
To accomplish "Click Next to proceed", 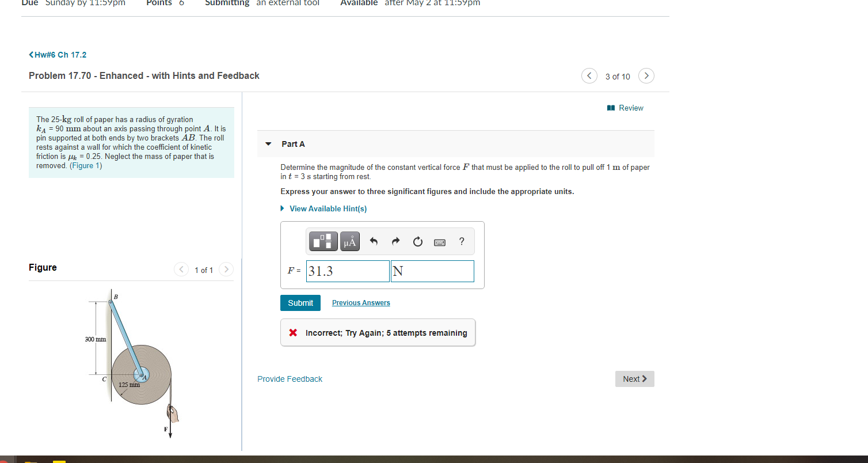I will click(x=634, y=378).
